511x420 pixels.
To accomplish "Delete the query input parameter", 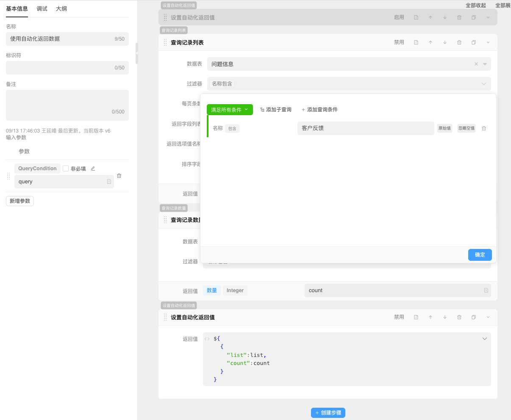I will coord(119,176).
